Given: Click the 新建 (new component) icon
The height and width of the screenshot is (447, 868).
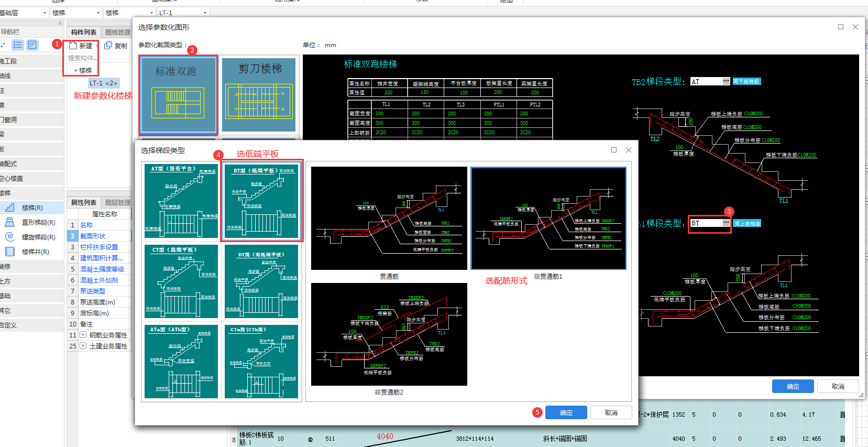Looking at the screenshot, I should [73, 46].
